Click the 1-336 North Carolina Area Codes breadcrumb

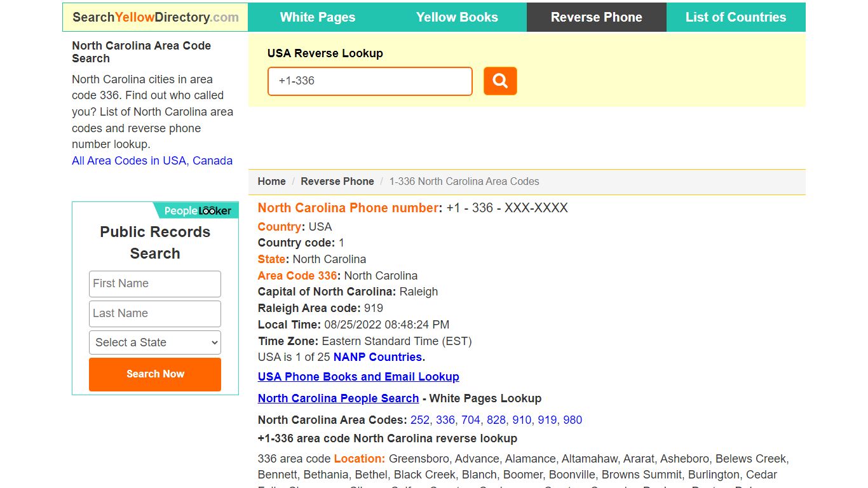pyautogui.click(x=465, y=181)
